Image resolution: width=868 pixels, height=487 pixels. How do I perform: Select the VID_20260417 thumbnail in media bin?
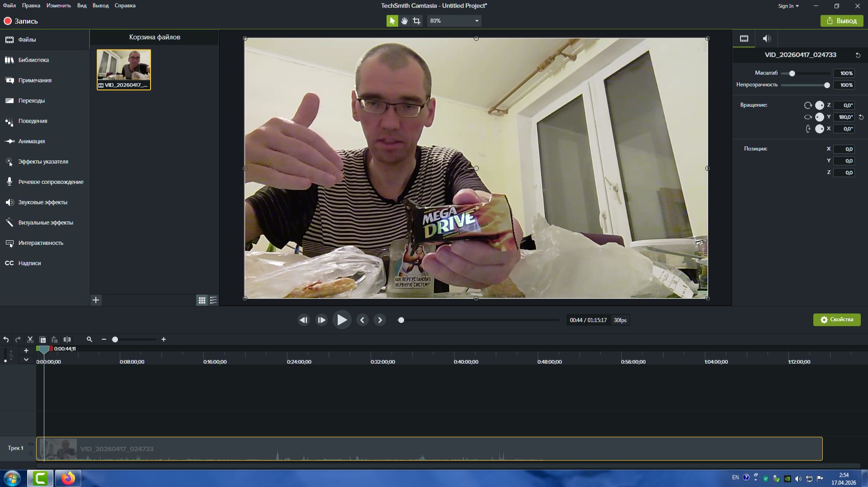click(124, 70)
